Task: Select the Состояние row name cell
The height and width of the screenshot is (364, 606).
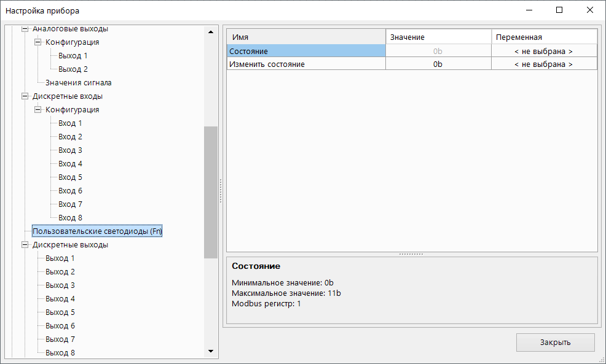Action: click(x=306, y=52)
